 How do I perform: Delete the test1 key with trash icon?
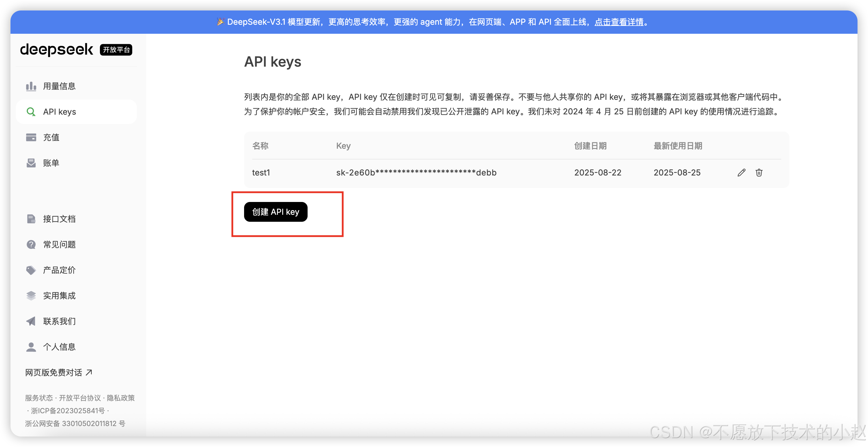point(759,173)
